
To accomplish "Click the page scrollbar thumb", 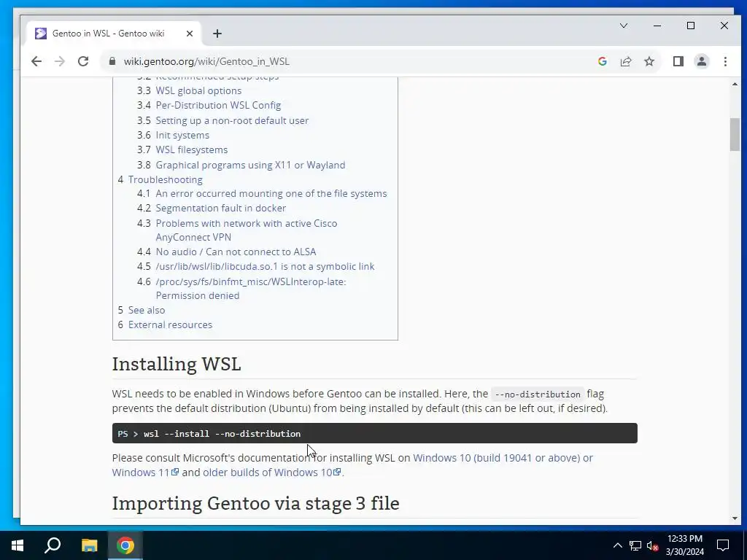I will pyautogui.click(x=735, y=134).
